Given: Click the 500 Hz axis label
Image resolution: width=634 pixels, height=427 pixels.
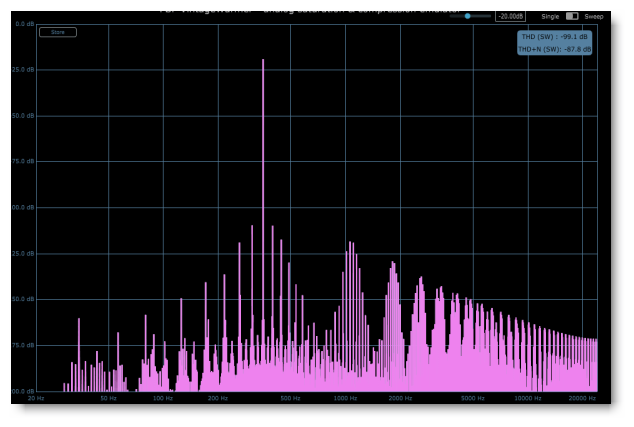Looking at the screenshot, I should click(290, 398).
